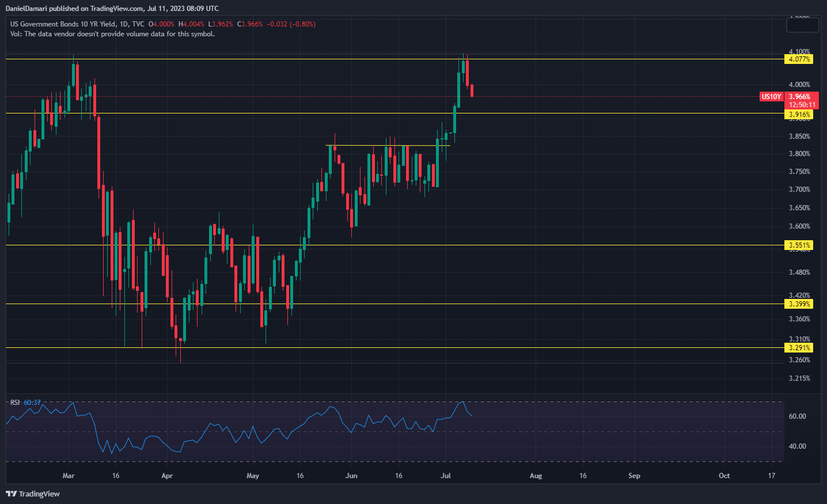Click the red US10Y symbol tag
This screenshot has height=504, width=827.
point(772,97)
